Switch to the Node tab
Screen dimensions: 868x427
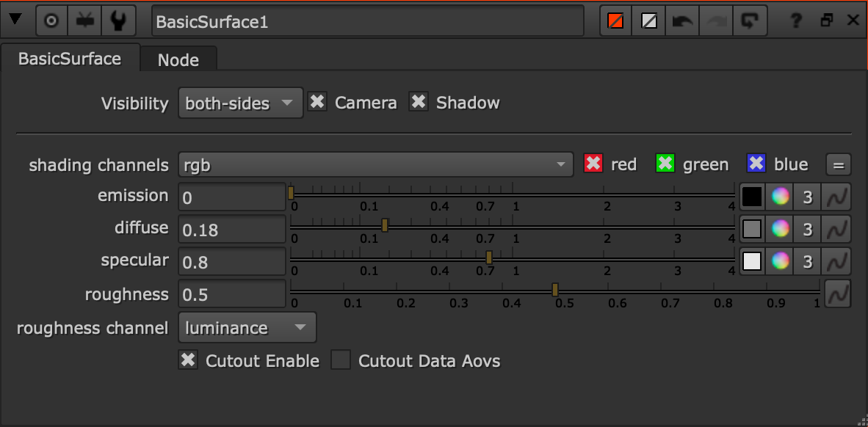tap(178, 59)
